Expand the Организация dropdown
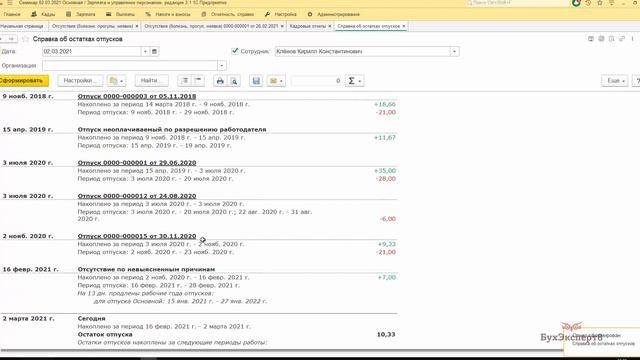The height and width of the screenshot is (360, 640). (222, 65)
